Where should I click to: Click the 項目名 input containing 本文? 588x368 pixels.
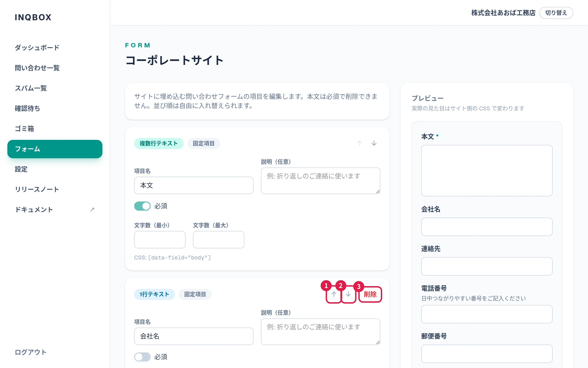click(x=194, y=185)
